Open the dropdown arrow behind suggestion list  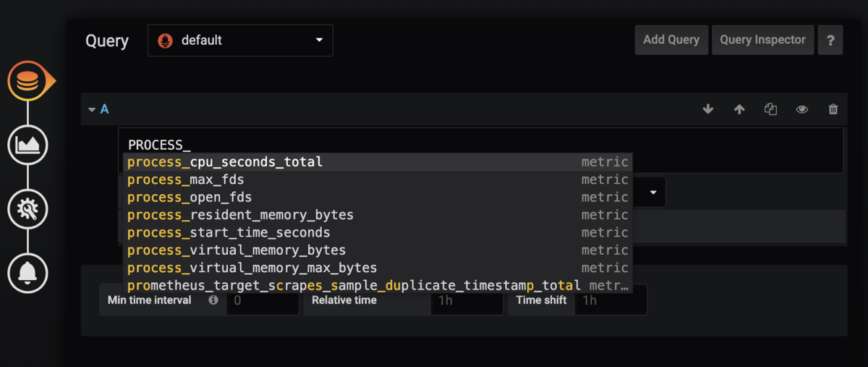[652, 193]
